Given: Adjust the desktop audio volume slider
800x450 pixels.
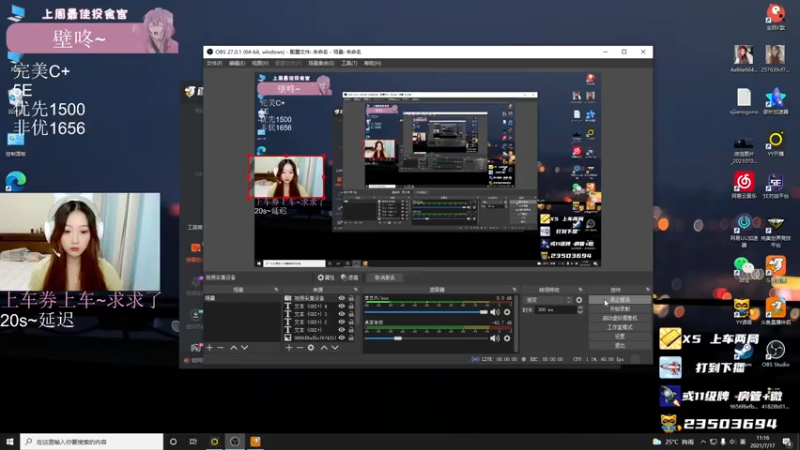Looking at the screenshot, I should [426, 338].
